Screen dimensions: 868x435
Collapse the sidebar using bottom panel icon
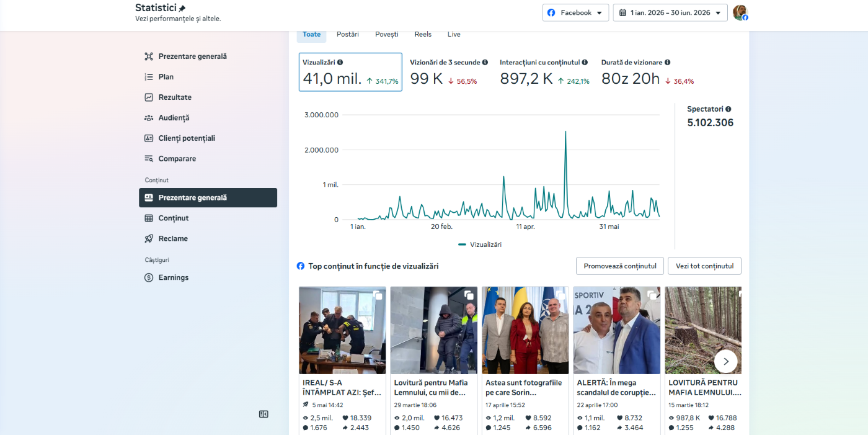[263, 415]
